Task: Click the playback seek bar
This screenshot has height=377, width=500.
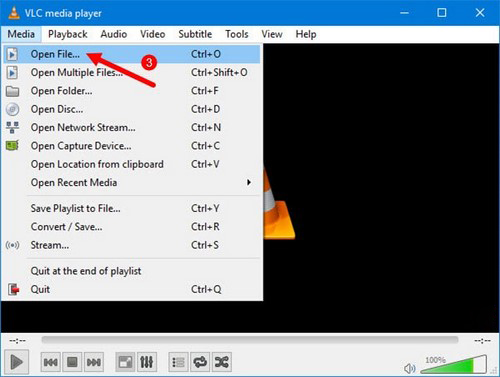Action: pos(250,340)
